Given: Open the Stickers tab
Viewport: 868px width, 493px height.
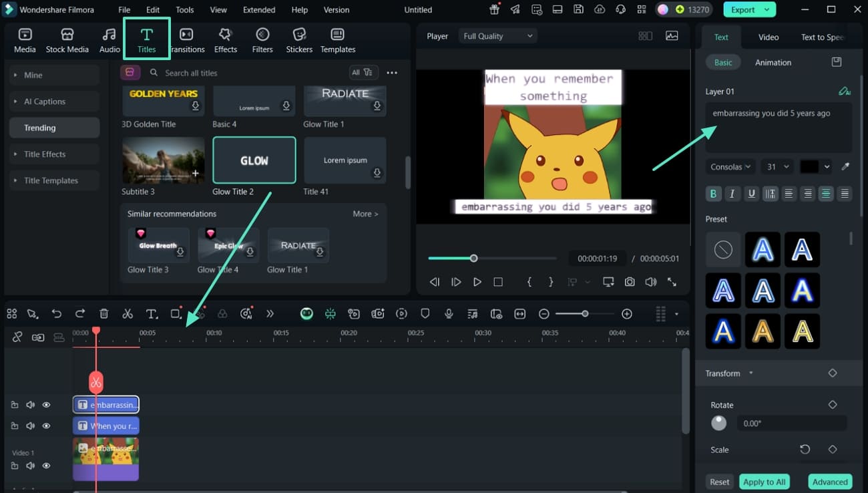Looking at the screenshot, I should pos(299,41).
